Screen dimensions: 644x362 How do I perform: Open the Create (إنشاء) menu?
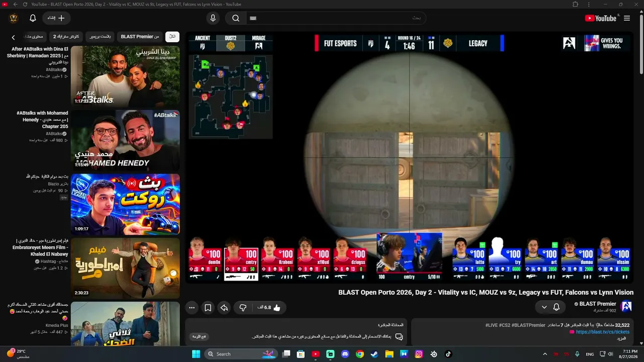pyautogui.click(x=56, y=18)
